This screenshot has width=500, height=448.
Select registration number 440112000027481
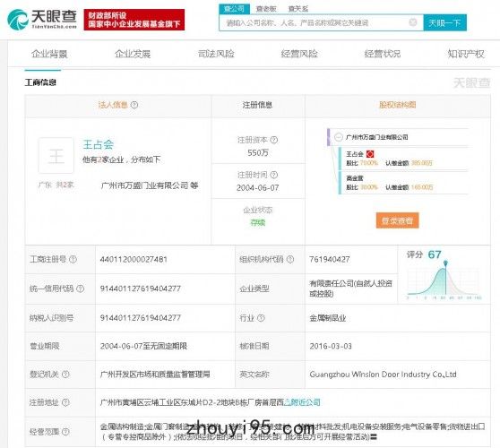[x=134, y=260]
